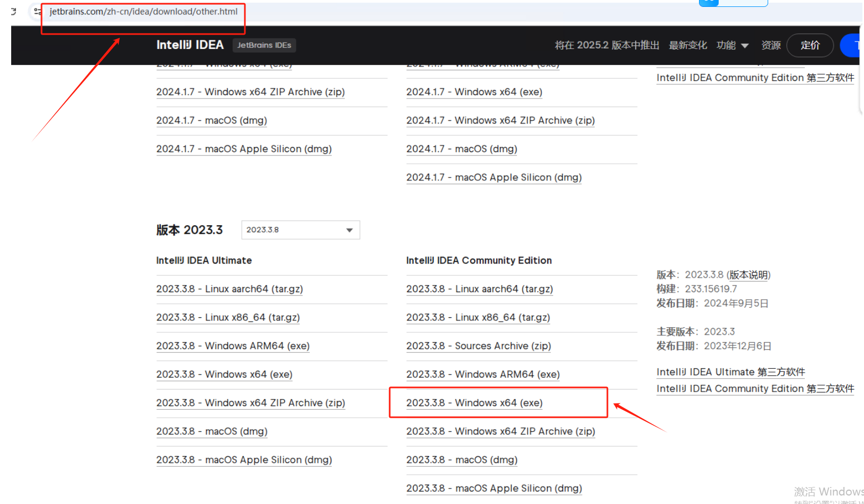Download Ultimate 2024.1.7 macOS (dmg)
Viewport: 864px width, 504px height.
pos(211,120)
